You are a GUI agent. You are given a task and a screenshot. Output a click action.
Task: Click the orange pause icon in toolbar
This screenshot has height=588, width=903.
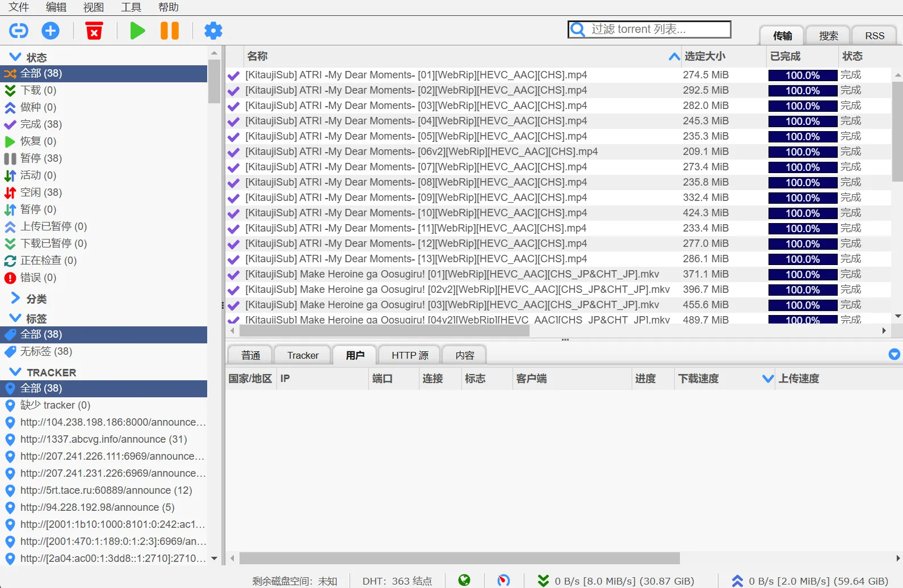click(x=170, y=31)
